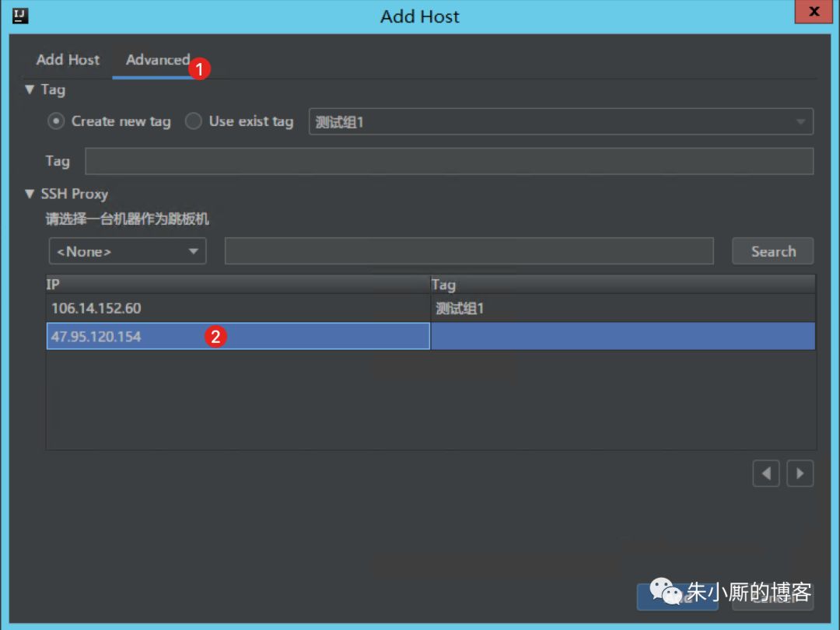Select the Use exist tag radio button
Screen dimensions: 840x630
(x=192, y=121)
